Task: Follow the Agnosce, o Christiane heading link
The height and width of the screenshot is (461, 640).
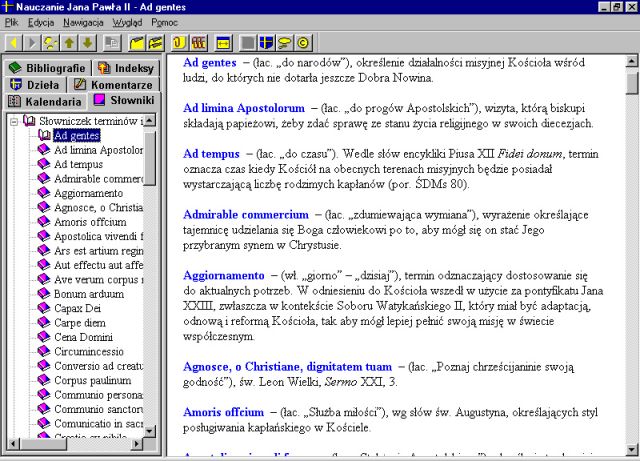Action: (288, 367)
